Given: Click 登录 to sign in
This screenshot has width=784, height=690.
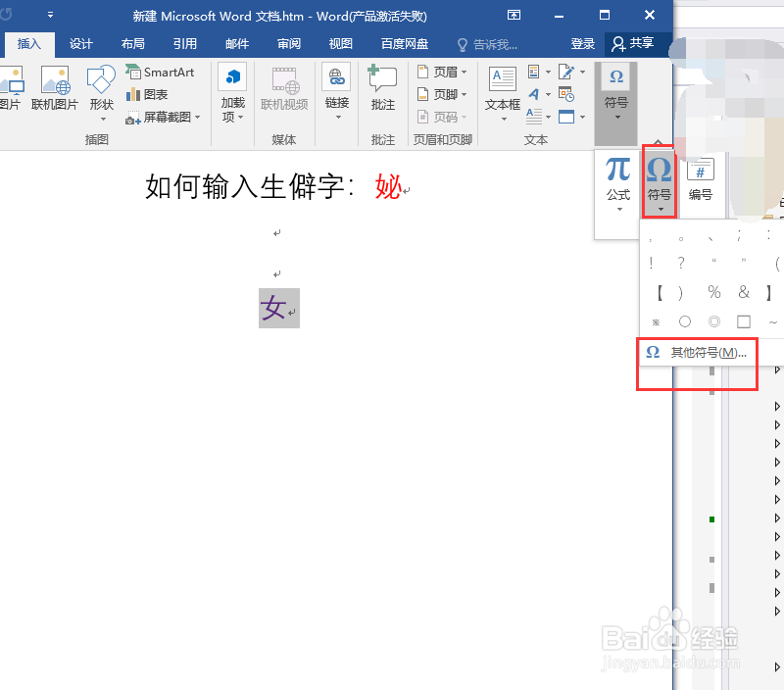Looking at the screenshot, I should 583,44.
